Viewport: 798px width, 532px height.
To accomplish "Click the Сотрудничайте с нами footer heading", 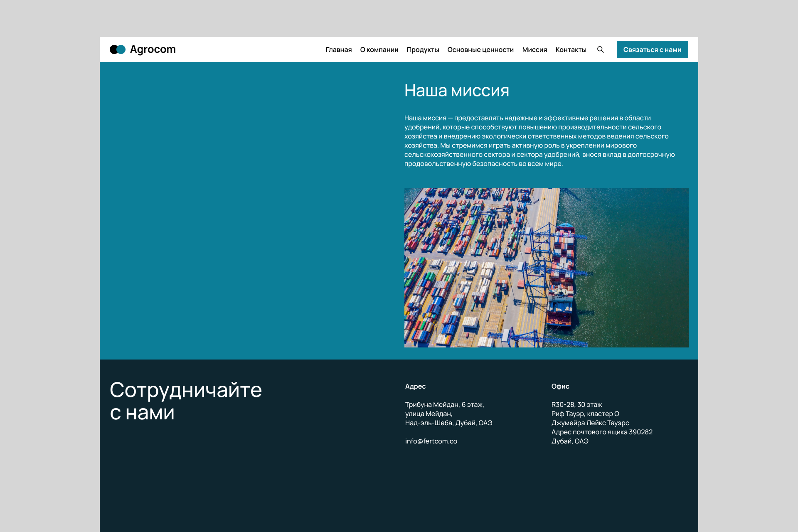I will point(186,401).
